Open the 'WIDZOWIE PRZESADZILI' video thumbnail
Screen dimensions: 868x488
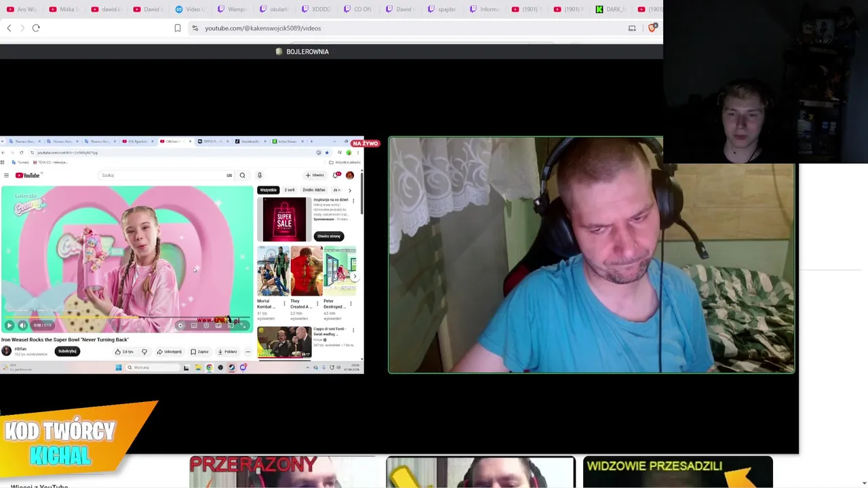(678, 472)
